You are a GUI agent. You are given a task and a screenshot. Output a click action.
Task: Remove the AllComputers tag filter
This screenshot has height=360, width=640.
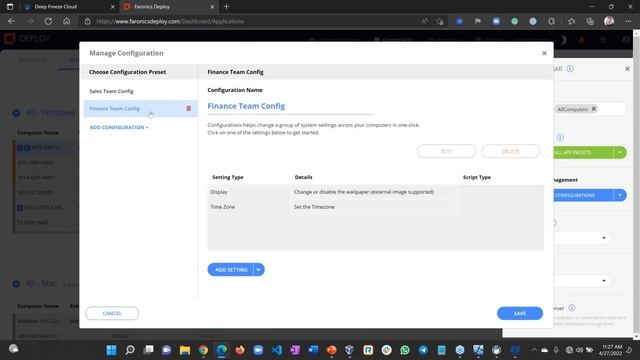(x=594, y=109)
